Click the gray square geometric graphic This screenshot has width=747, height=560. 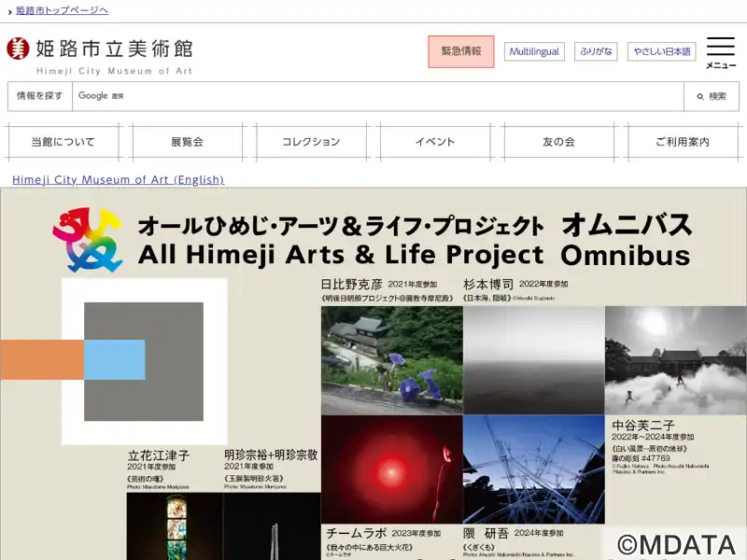tap(144, 361)
